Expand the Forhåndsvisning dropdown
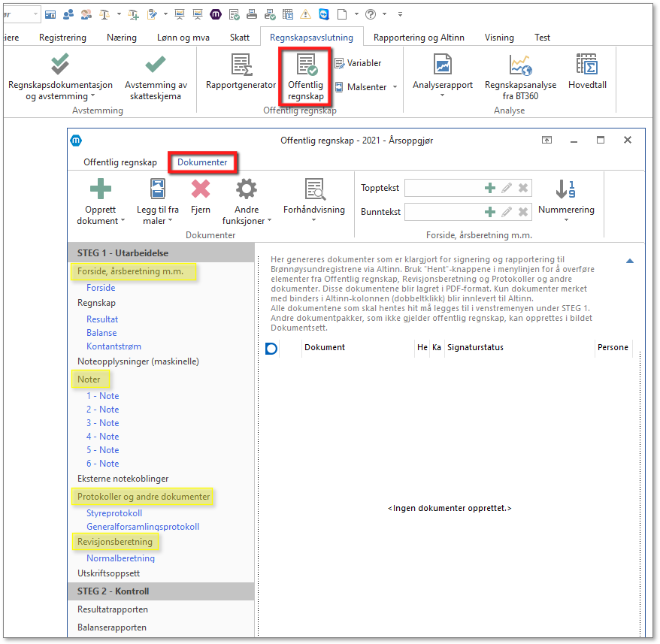660x644 pixels. (313, 220)
